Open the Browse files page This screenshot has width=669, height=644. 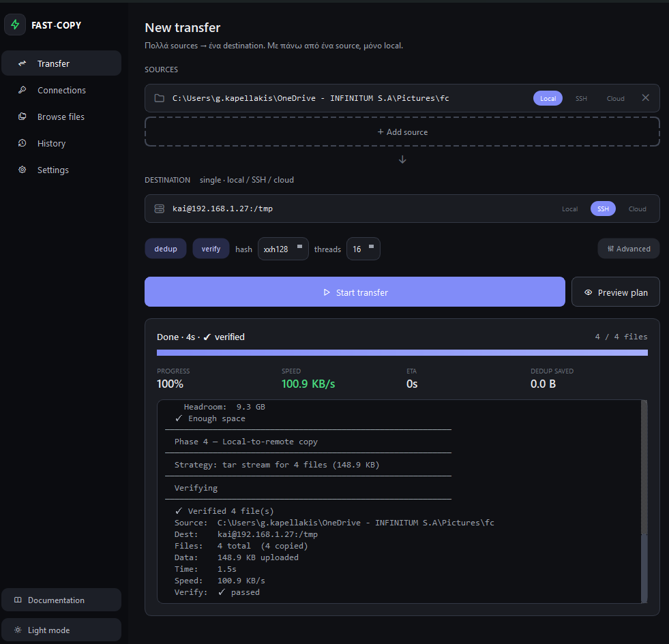pyautogui.click(x=61, y=117)
